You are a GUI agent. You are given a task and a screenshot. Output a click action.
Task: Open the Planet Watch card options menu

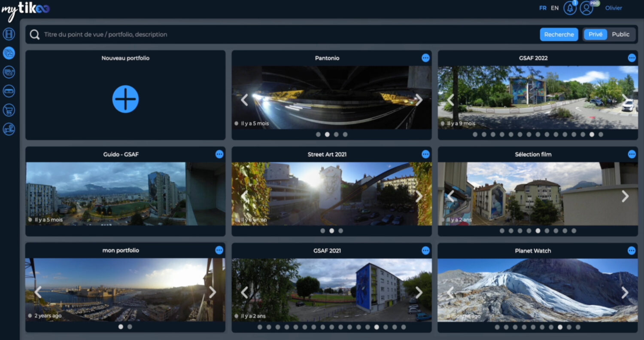click(x=632, y=250)
